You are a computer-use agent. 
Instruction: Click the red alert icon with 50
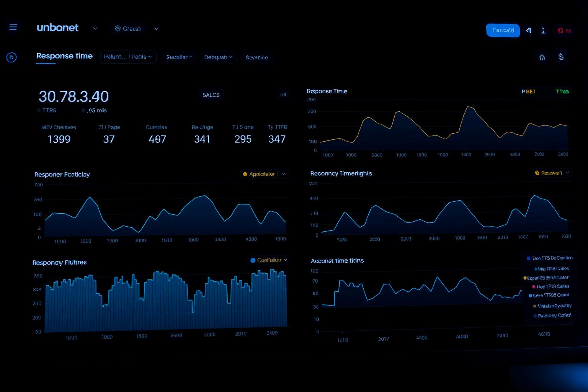tap(564, 31)
